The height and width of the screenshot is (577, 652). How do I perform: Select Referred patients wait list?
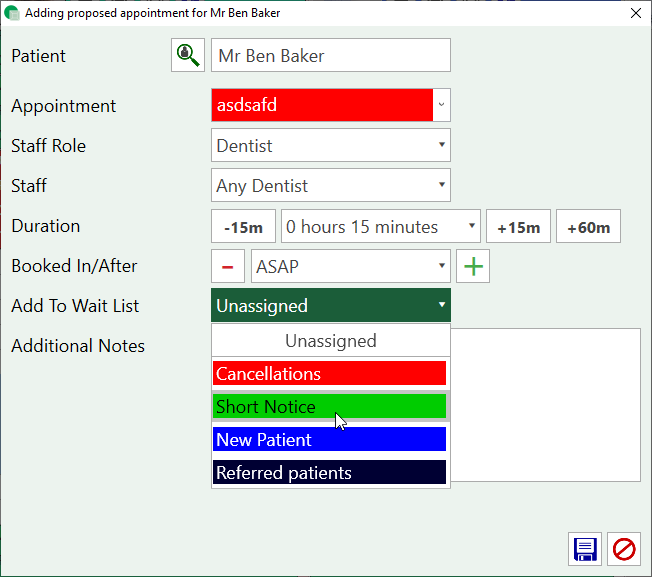point(329,473)
